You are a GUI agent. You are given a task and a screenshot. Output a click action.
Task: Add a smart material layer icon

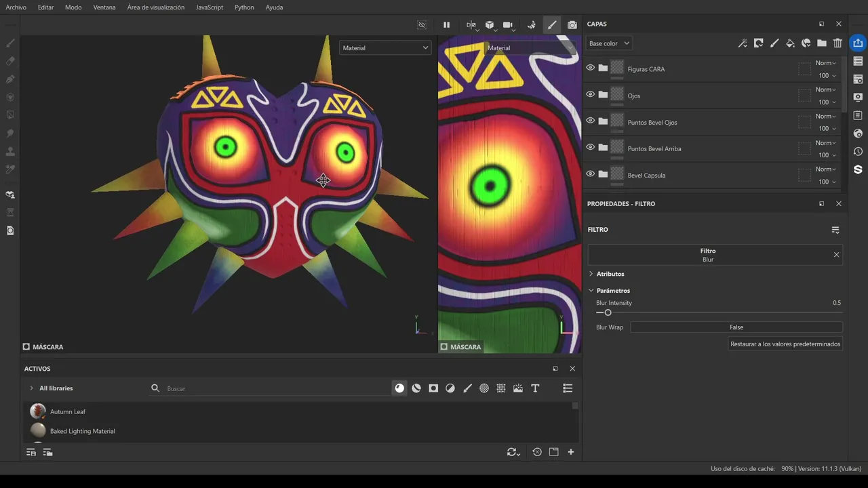(806, 43)
